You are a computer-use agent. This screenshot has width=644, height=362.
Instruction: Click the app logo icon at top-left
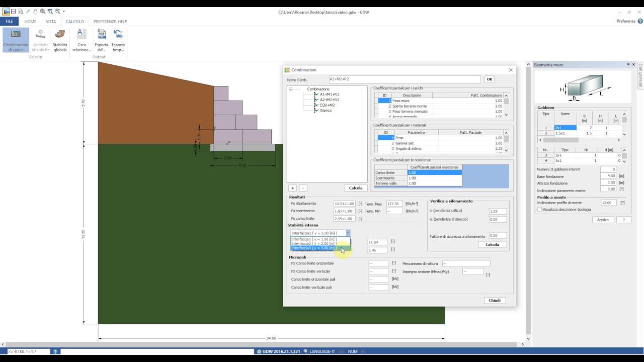coord(6,11)
